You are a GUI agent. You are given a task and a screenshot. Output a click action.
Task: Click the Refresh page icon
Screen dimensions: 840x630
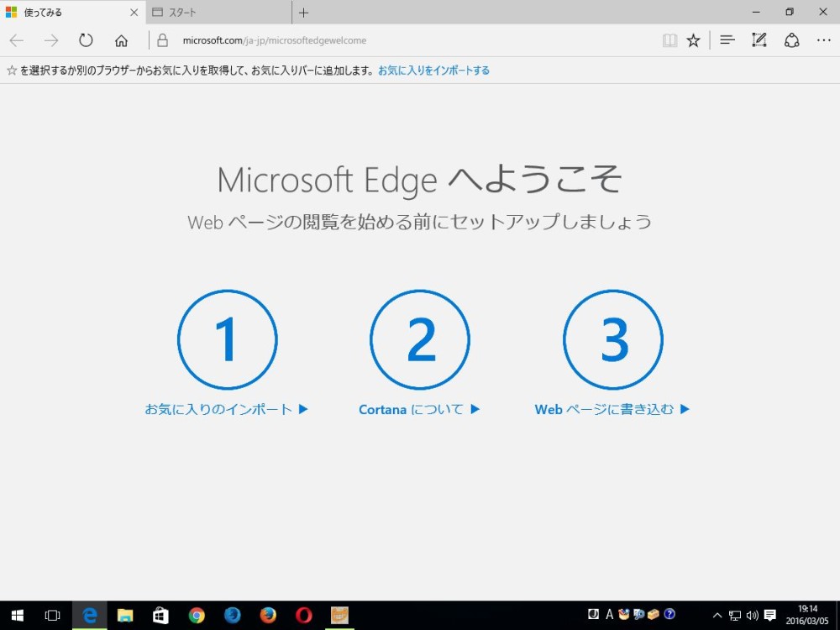click(86, 40)
